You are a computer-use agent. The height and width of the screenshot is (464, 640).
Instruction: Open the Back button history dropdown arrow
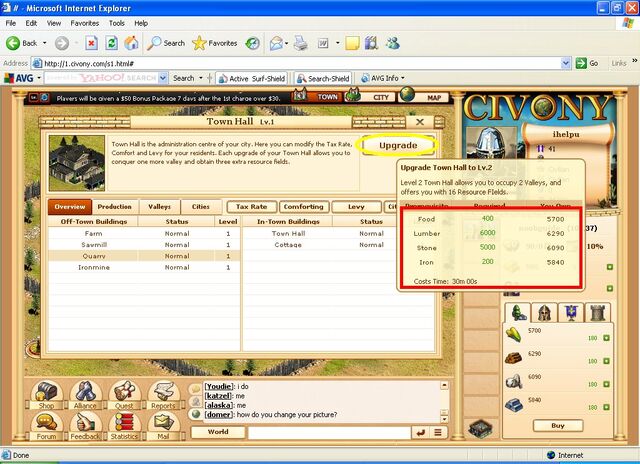(x=44, y=43)
